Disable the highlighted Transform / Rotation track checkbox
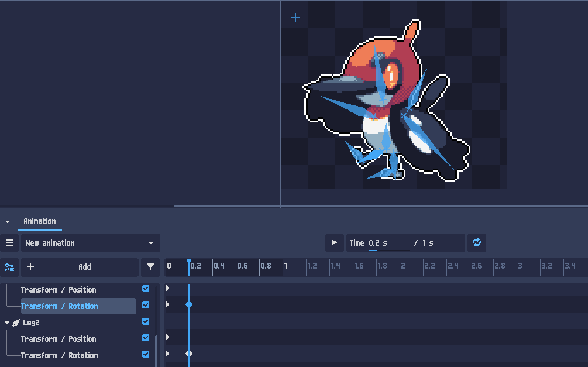The image size is (588, 367). click(x=146, y=306)
